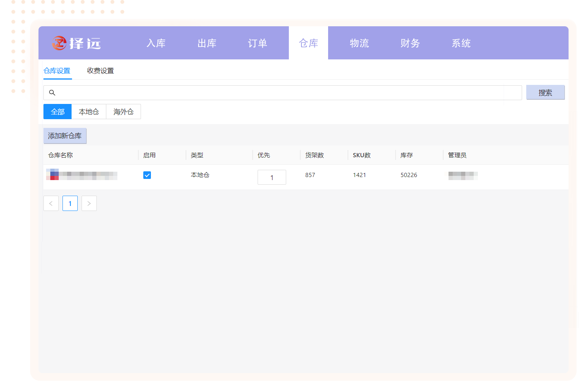Click the Zeyuan logo icon

(x=59, y=43)
